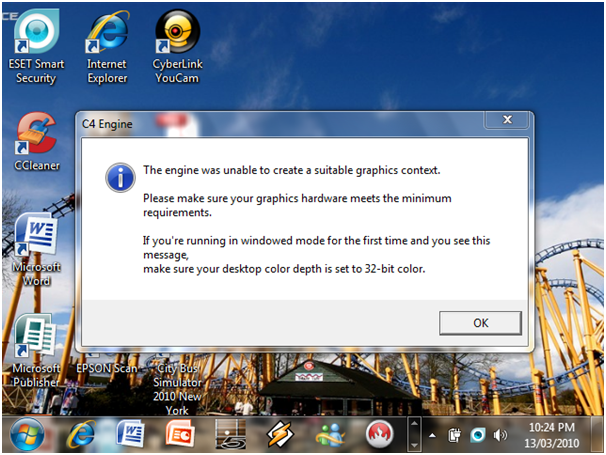Viewport: 606px width, 455px height.
Task: Open Winamp from the taskbar
Action: coord(280,434)
